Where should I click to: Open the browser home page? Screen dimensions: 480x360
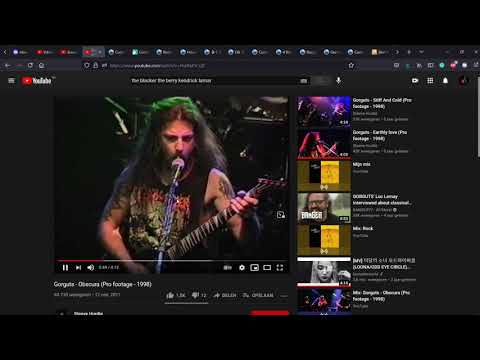coord(42,65)
